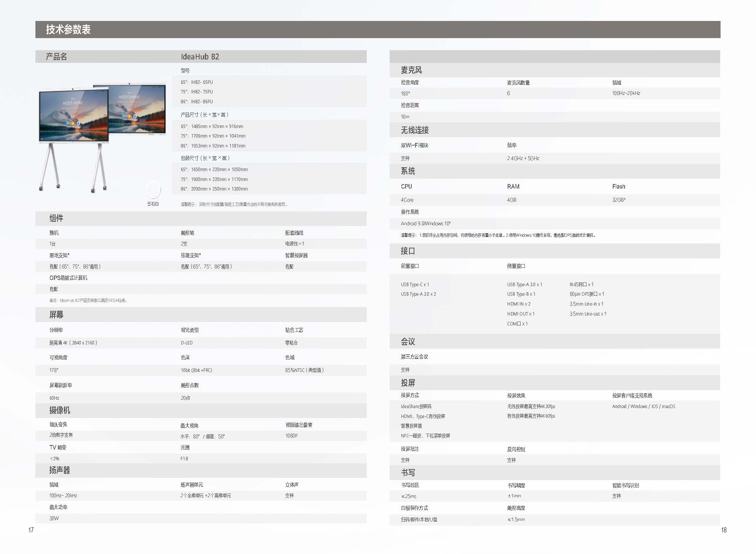Screen dimensions: 756x554
Task: Click the 麦克风 section heading
Action: tap(411, 70)
